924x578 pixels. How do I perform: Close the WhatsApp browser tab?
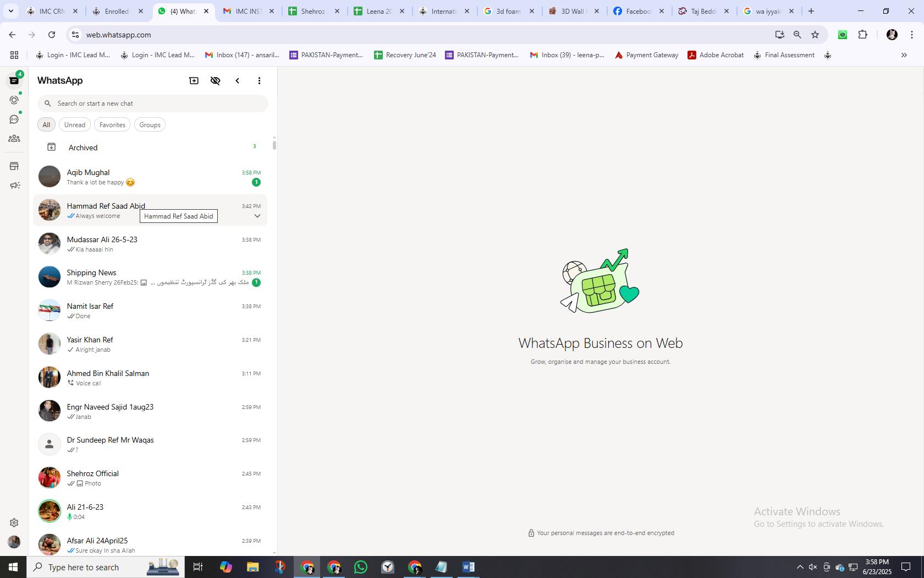(206, 11)
